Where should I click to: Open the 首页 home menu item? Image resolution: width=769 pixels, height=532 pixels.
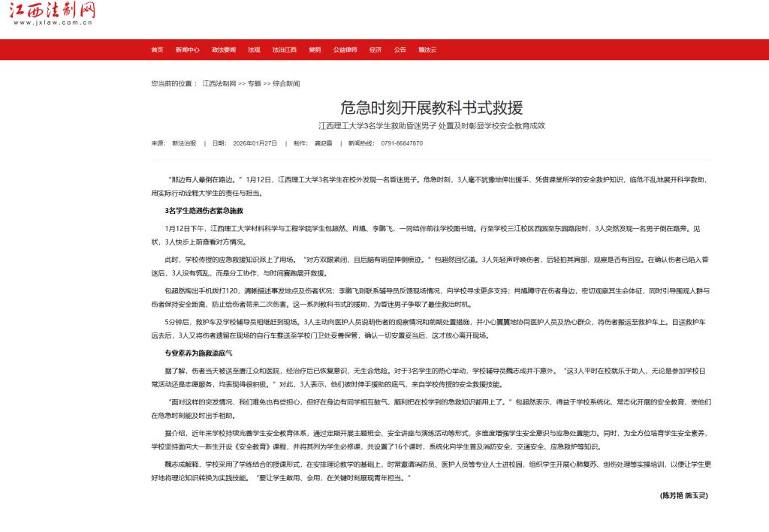point(157,50)
